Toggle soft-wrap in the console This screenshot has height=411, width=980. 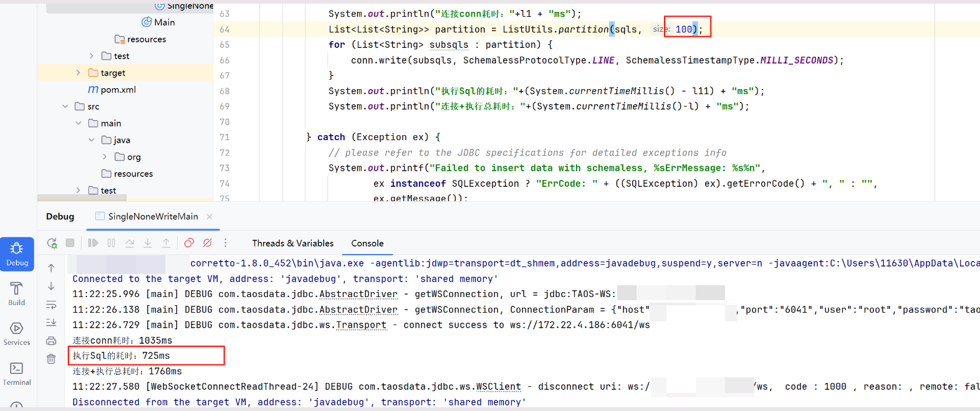click(51, 305)
